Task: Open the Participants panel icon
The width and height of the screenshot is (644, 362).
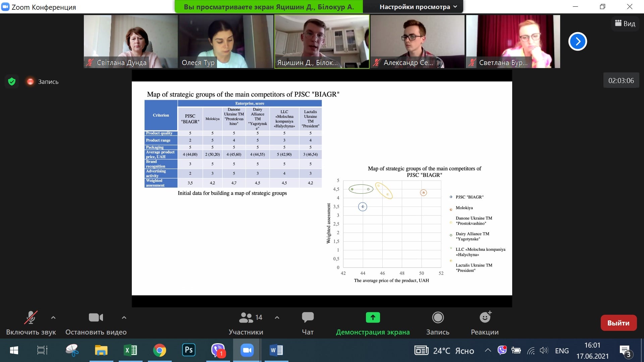Action: tap(246, 317)
